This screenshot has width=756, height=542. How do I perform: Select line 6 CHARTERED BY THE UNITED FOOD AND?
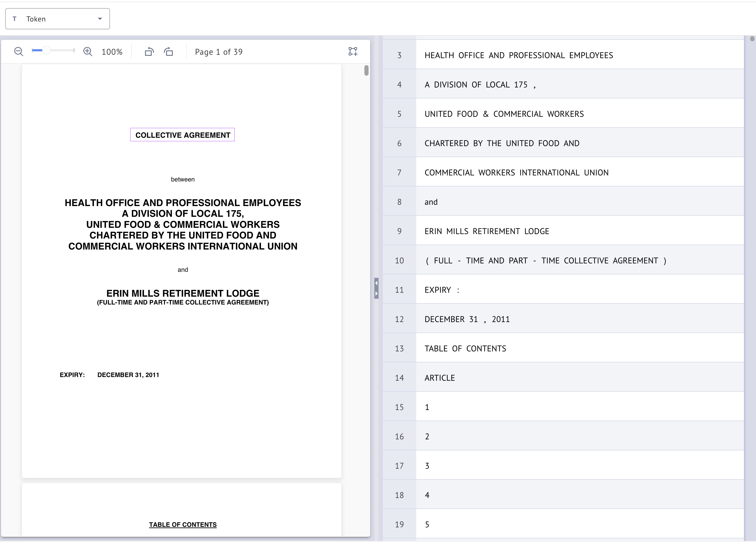tap(563, 143)
